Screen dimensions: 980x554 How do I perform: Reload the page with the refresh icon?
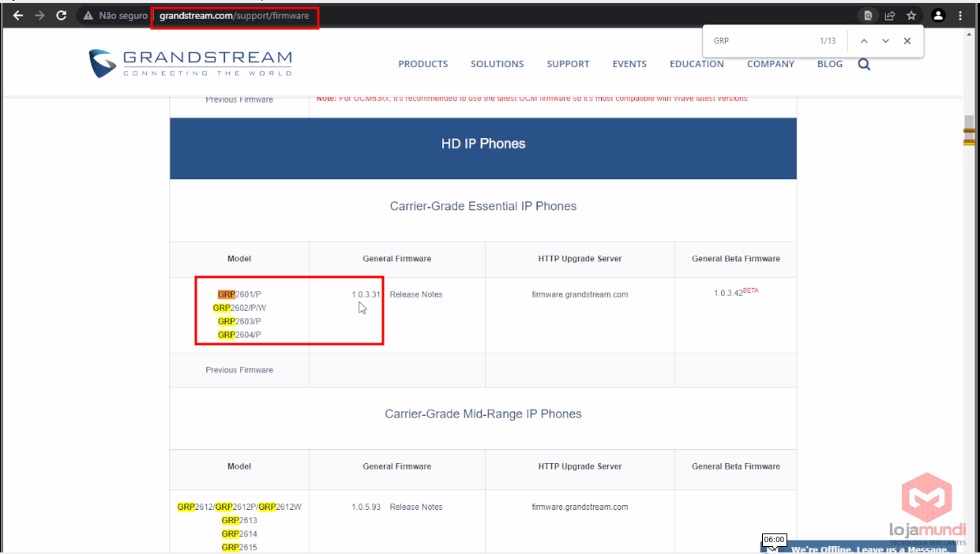pos(61,16)
